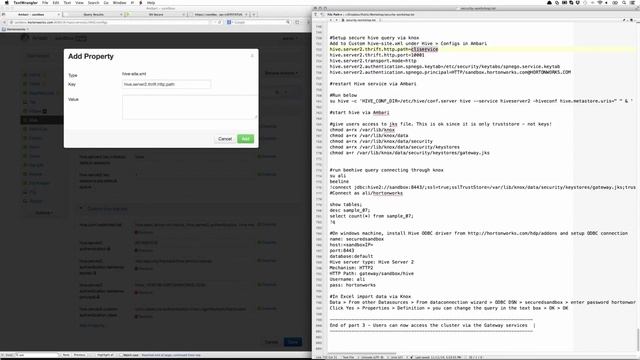Open Spotlight search in macOS menu bar
This screenshot has width=640, height=360.
click(624, 2)
